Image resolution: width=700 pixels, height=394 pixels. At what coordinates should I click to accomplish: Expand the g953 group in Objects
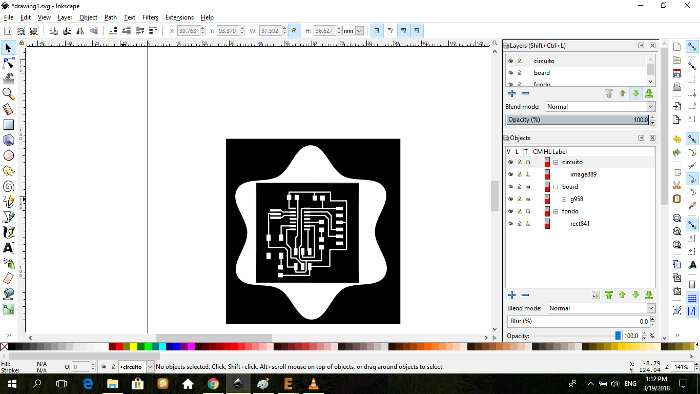point(564,199)
